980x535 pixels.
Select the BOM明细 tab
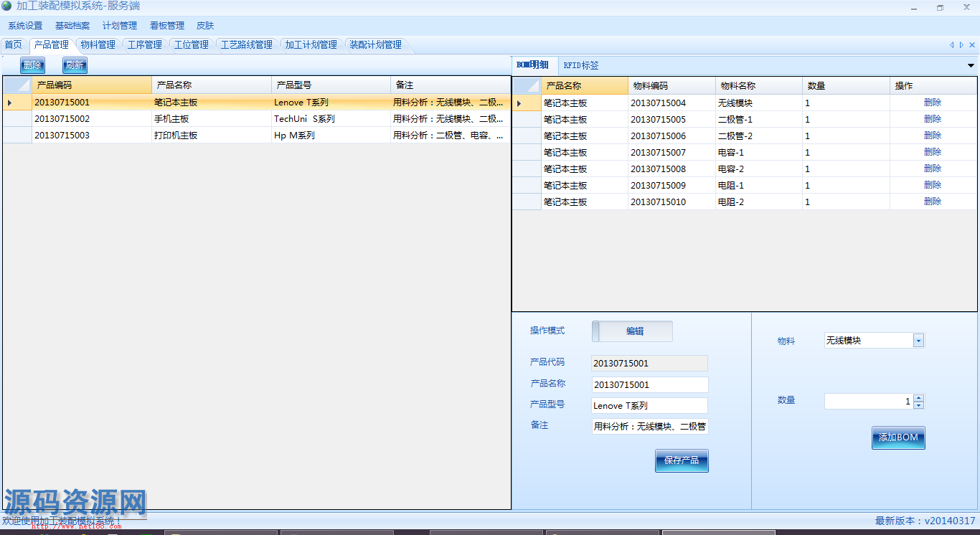[532, 65]
